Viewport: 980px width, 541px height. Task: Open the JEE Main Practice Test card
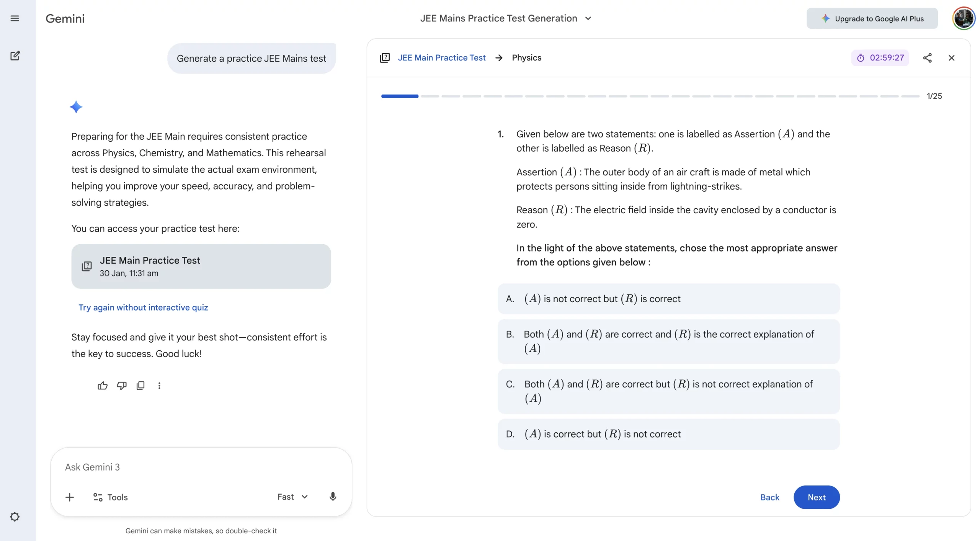(201, 266)
